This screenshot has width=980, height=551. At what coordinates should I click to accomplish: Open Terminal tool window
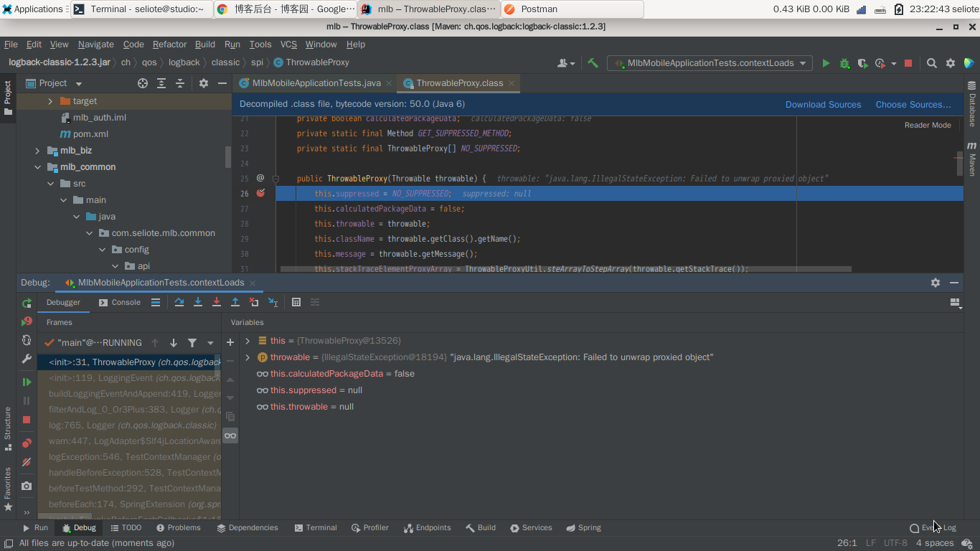click(x=316, y=527)
